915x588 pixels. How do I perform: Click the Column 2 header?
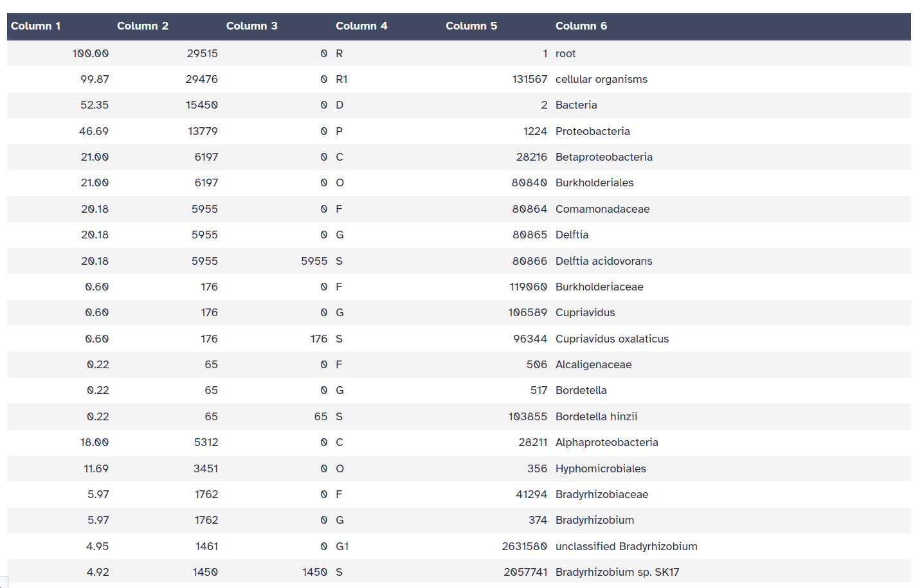[143, 26]
